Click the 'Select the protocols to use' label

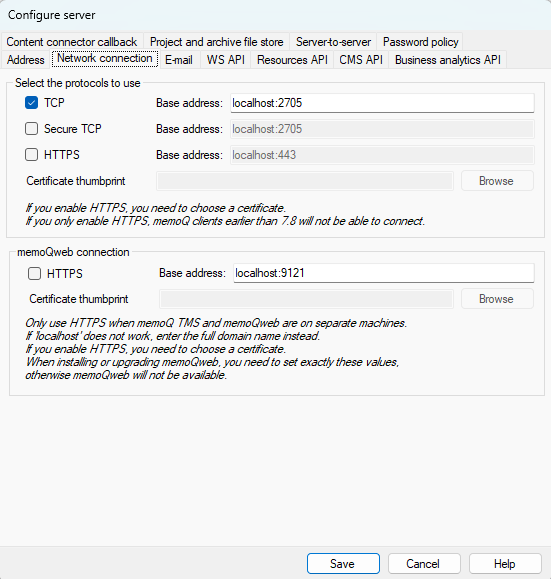(x=78, y=83)
